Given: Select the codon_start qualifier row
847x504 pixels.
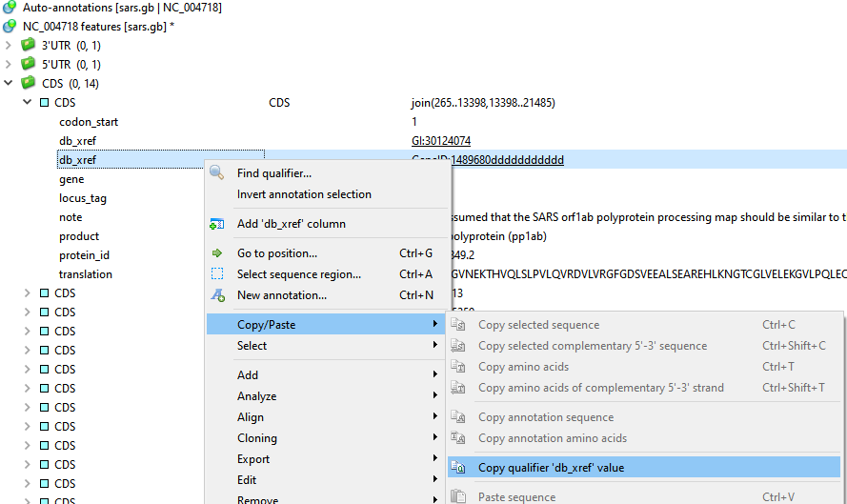Looking at the screenshot, I should [x=89, y=122].
